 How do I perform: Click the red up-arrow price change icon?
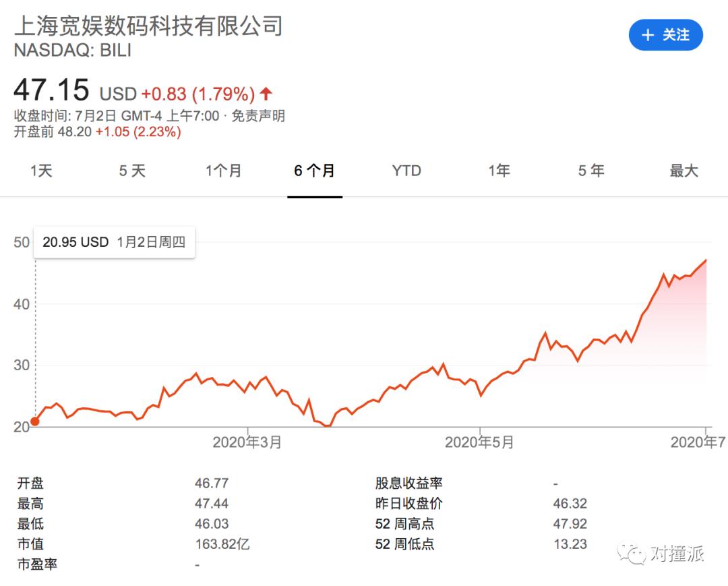266,94
